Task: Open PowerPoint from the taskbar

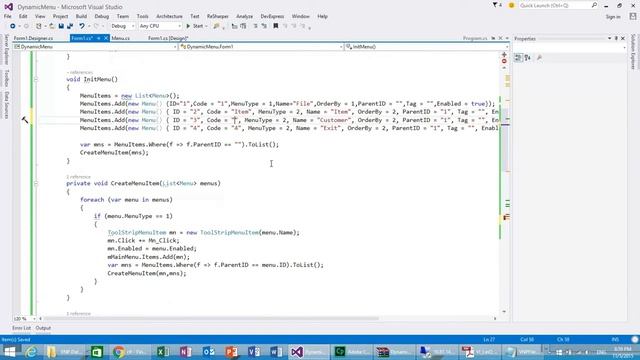Action: coord(231,352)
